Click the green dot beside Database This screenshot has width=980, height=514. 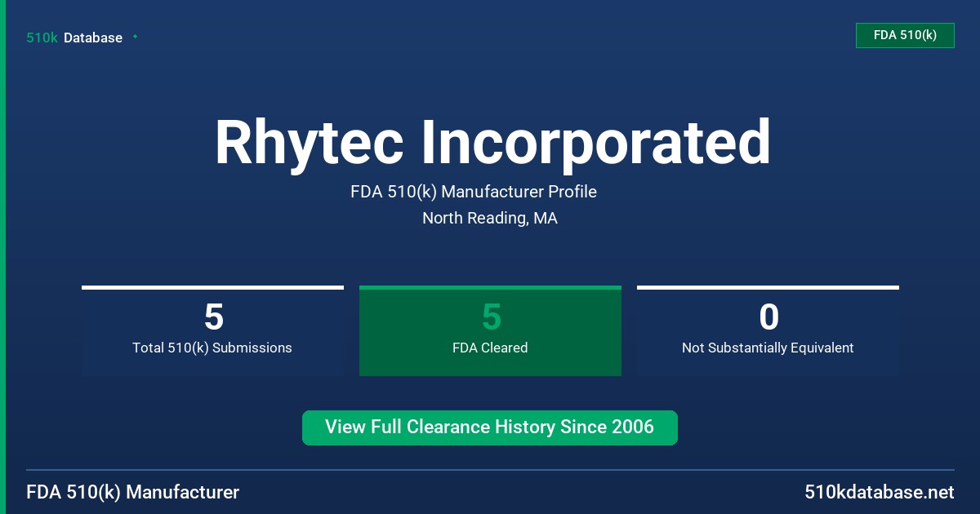coord(135,37)
